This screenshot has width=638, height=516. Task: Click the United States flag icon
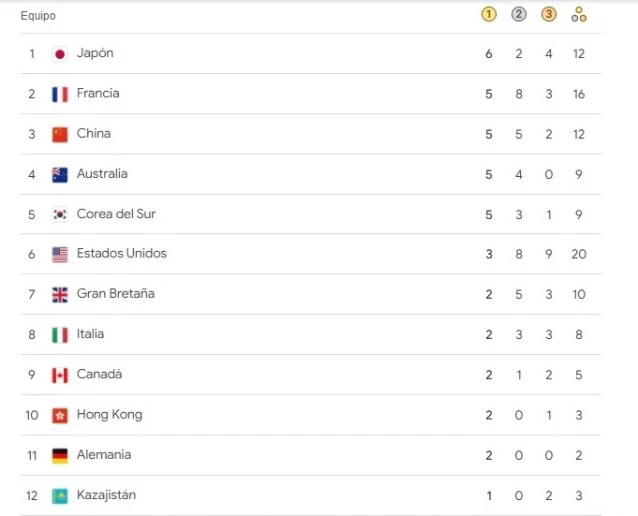click(60, 254)
